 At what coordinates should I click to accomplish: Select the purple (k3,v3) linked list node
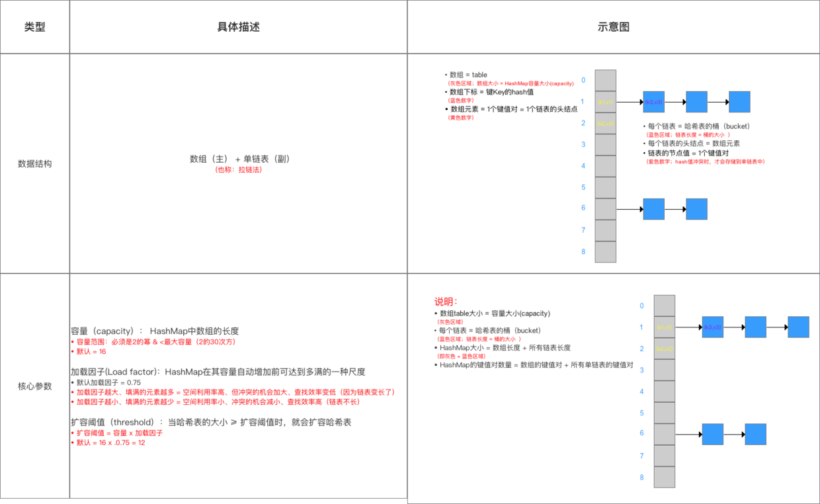pos(653,102)
